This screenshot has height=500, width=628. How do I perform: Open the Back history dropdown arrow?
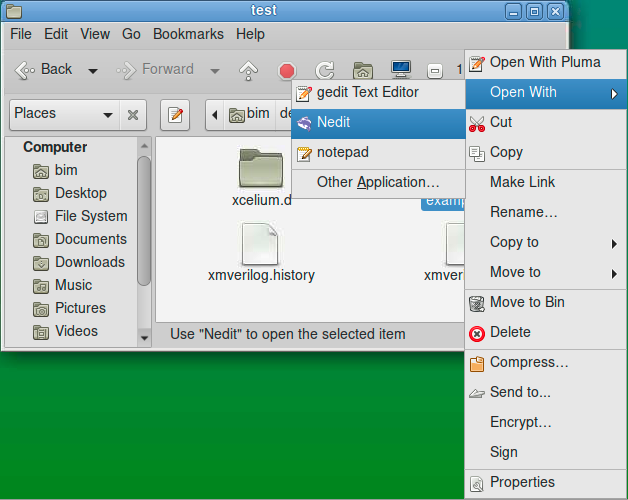[93, 70]
